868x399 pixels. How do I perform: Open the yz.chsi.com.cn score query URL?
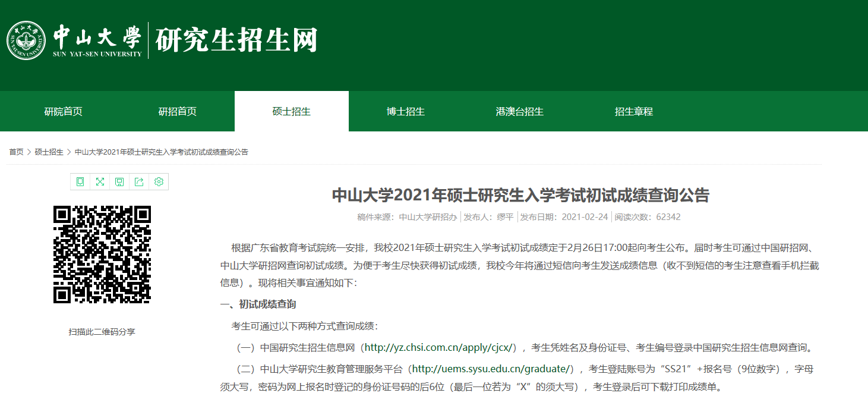pyautogui.click(x=440, y=347)
